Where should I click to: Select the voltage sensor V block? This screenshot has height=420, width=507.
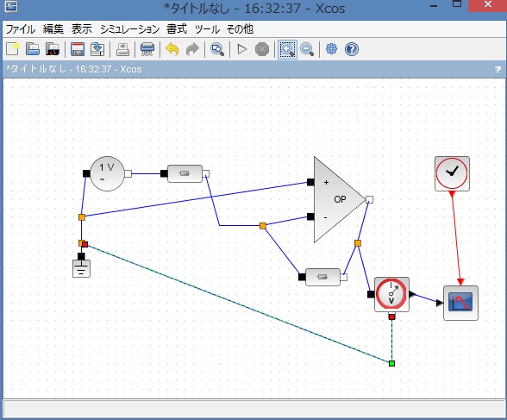[x=391, y=294]
